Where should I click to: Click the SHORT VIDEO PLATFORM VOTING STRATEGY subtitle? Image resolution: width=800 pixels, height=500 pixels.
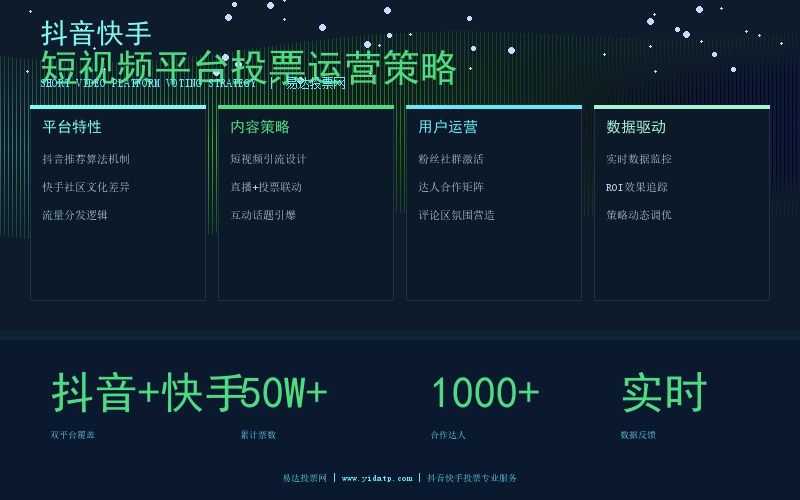(148, 83)
